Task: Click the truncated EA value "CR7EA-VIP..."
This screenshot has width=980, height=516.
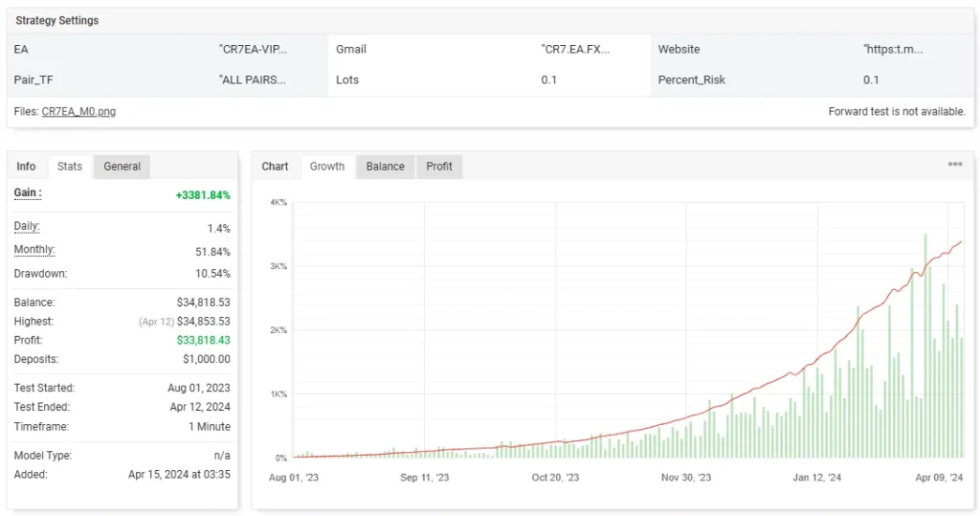Action: [253, 50]
